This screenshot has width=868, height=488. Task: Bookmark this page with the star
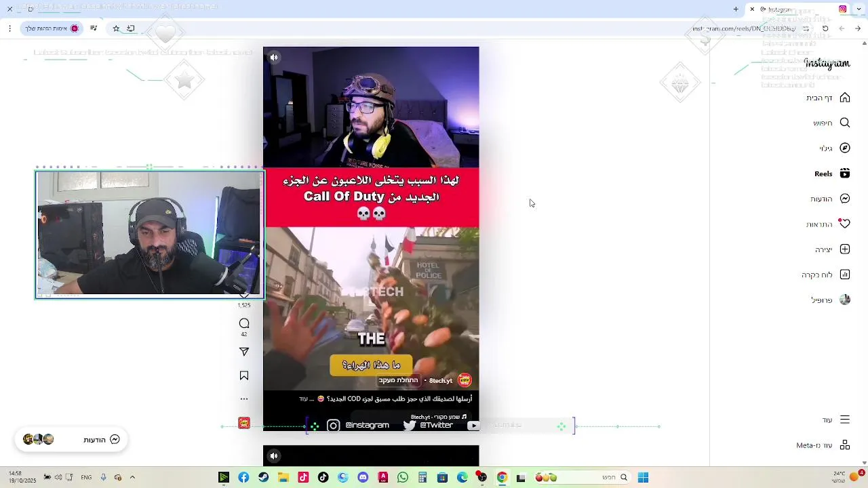tap(116, 28)
